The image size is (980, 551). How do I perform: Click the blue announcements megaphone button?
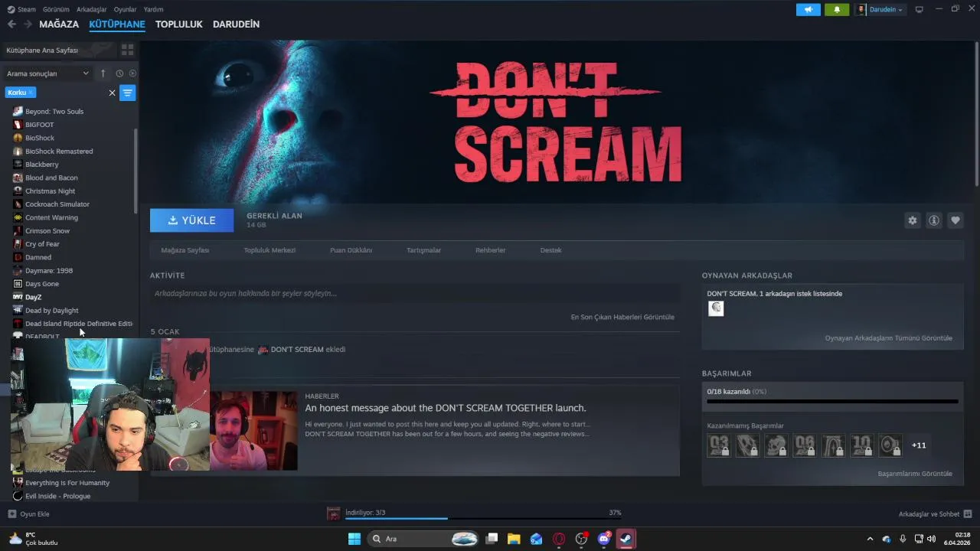(x=808, y=9)
